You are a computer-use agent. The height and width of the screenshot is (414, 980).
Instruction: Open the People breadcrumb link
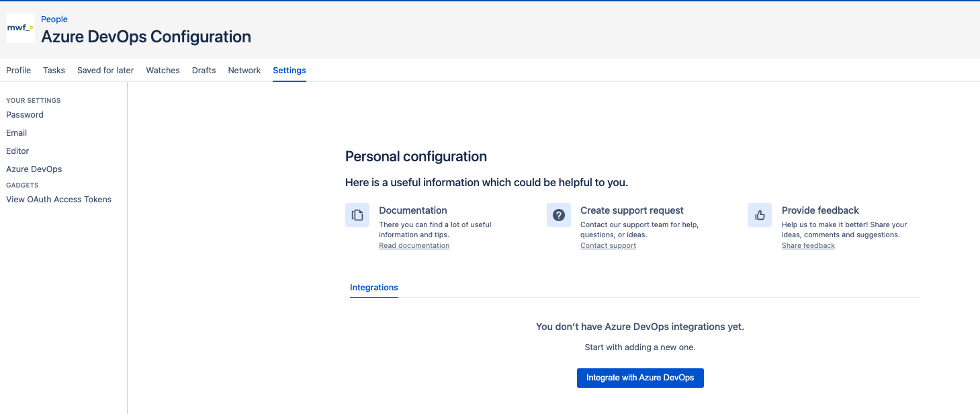point(54,19)
